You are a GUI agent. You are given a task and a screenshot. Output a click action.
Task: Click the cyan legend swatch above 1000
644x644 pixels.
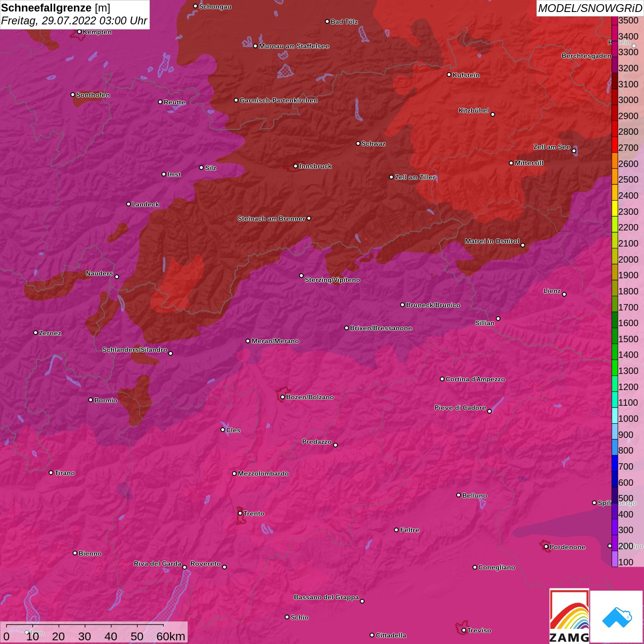pos(615,415)
